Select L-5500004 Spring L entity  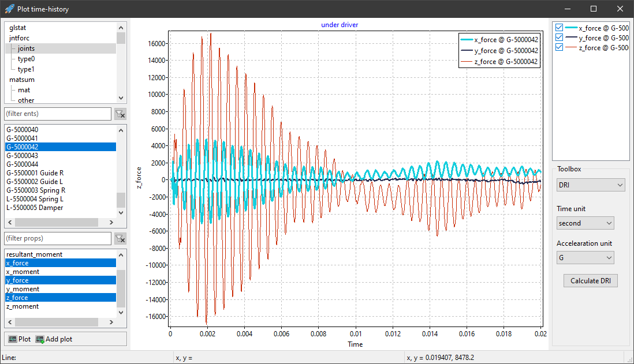pos(61,199)
